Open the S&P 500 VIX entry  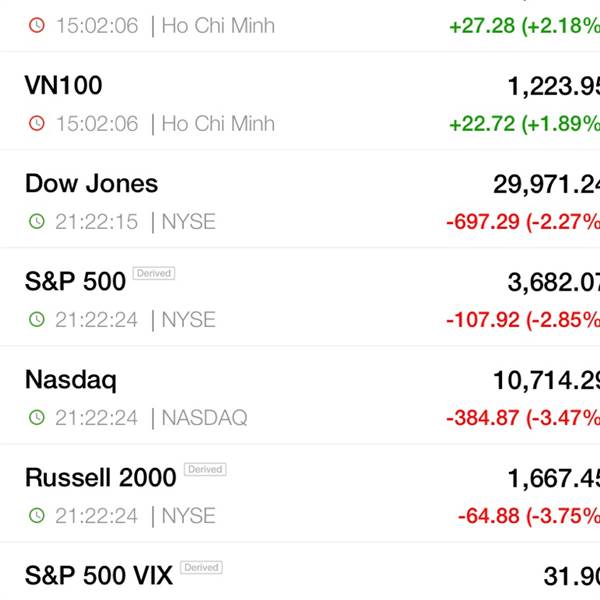[300, 571]
